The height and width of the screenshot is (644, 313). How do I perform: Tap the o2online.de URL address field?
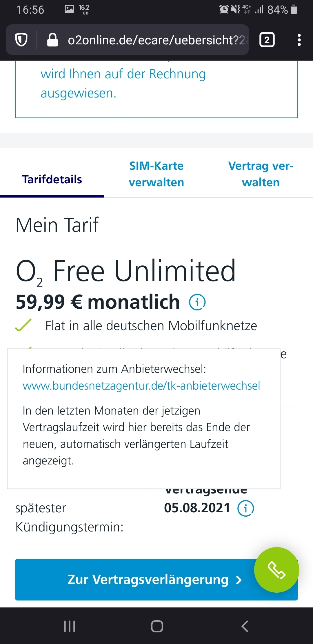click(156, 40)
